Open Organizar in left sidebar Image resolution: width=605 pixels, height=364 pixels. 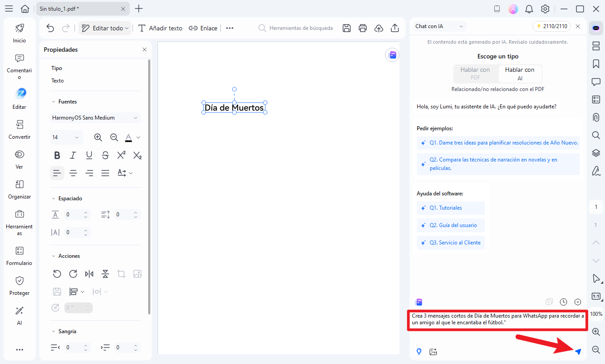tap(20, 189)
